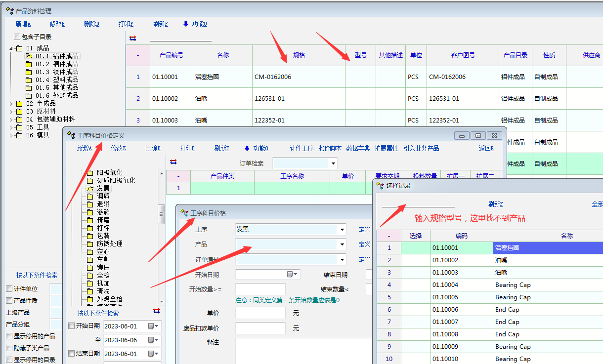Enable the 包含子目录 checkbox
This screenshot has height=364, width=603.
[17, 37]
